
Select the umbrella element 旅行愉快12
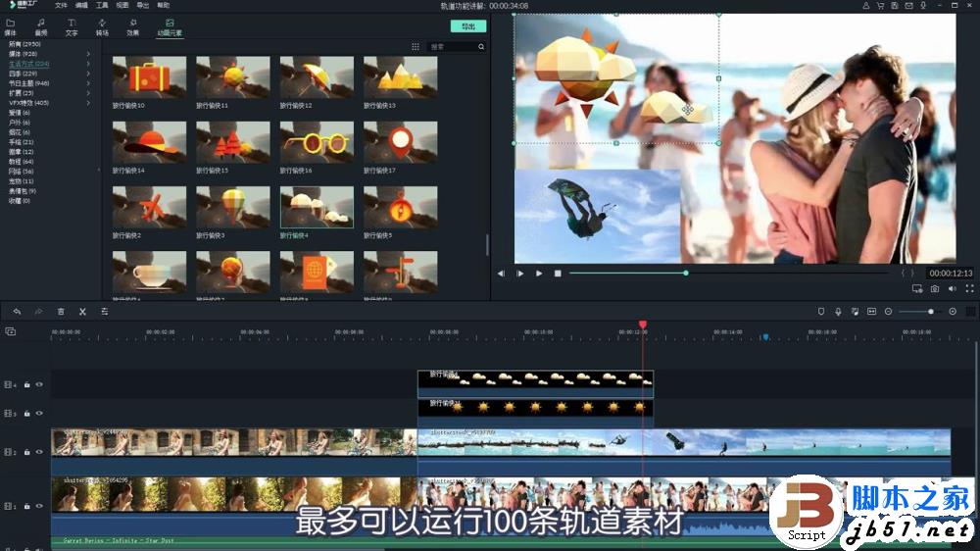click(x=317, y=77)
